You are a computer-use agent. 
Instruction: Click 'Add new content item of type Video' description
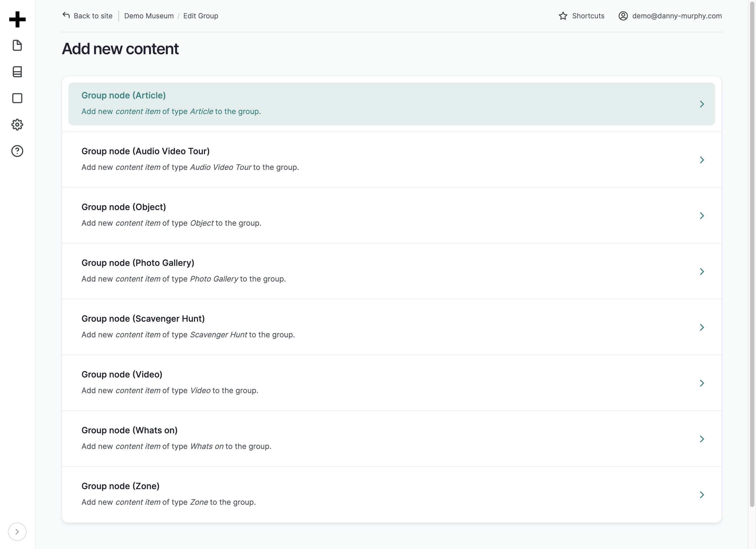[x=170, y=390]
